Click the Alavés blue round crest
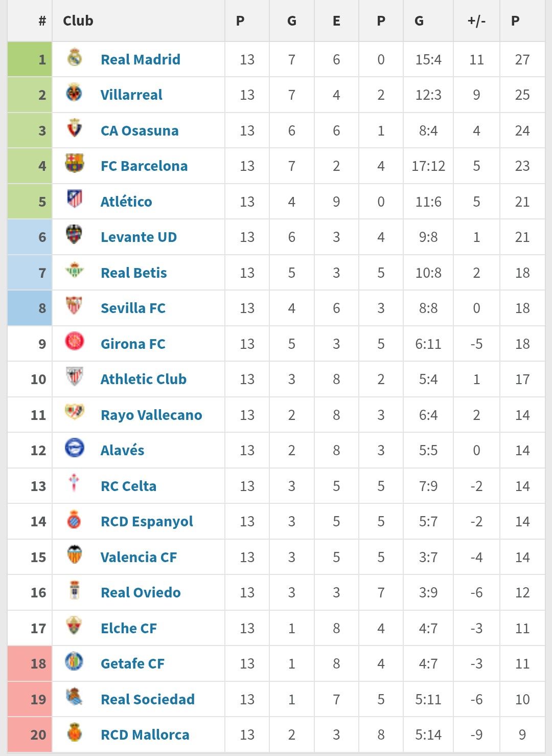 click(x=75, y=448)
